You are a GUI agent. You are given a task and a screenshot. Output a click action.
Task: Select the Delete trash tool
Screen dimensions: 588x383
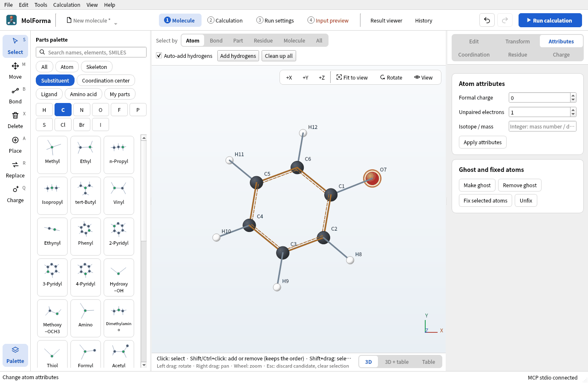[x=15, y=120]
